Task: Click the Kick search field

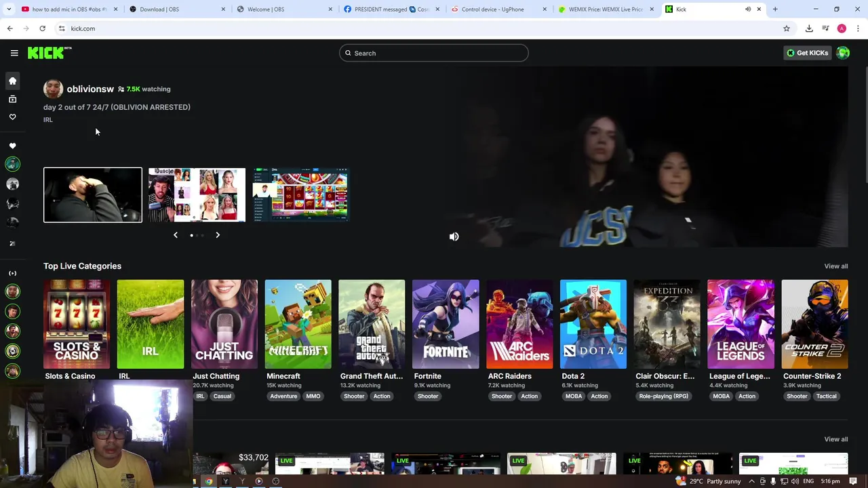Action: (x=434, y=53)
